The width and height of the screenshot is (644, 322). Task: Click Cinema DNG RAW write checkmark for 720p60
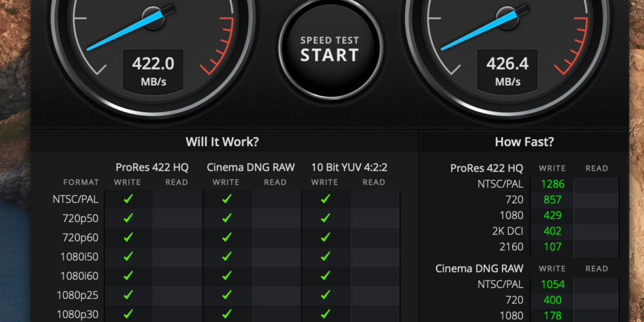[227, 238]
